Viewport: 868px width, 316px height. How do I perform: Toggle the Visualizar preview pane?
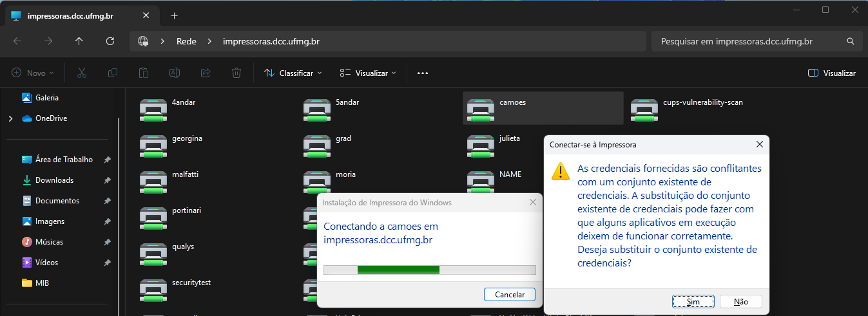point(831,73)
